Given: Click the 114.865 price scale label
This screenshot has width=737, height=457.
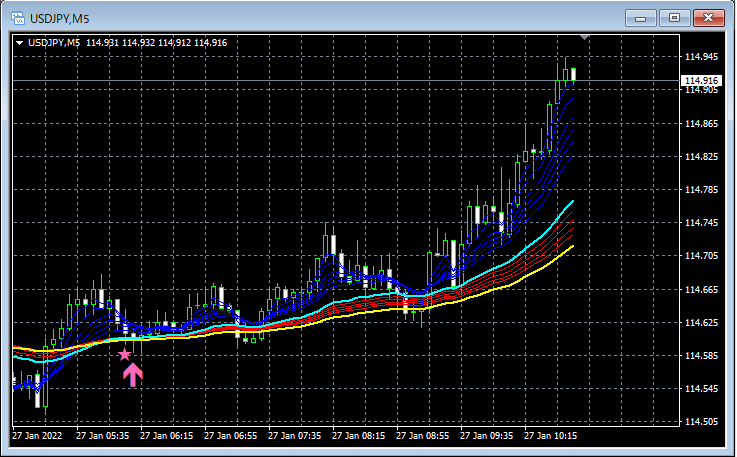Looking at the screenshot, I should [x=701, y=124].
